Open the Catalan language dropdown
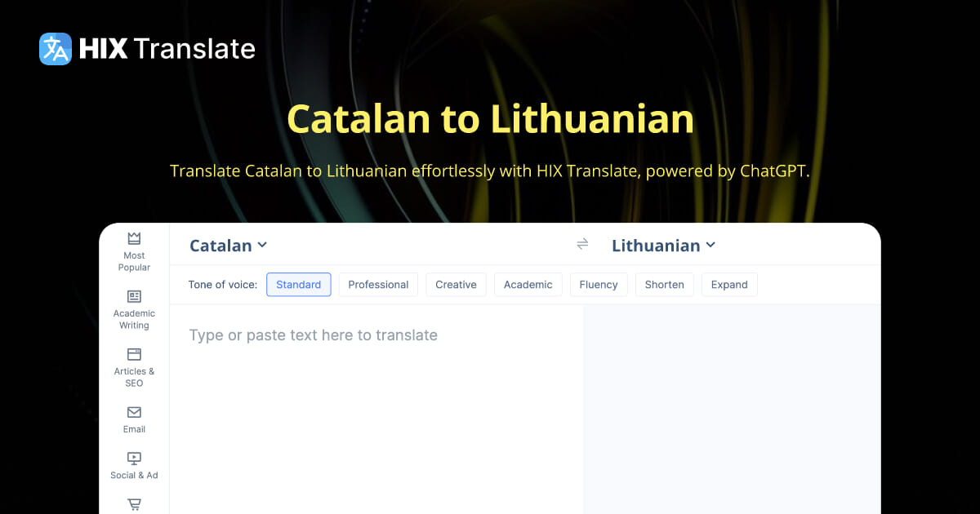Viewport: 980px width, 514px height. pyautogui.click(x=228, y=245)
